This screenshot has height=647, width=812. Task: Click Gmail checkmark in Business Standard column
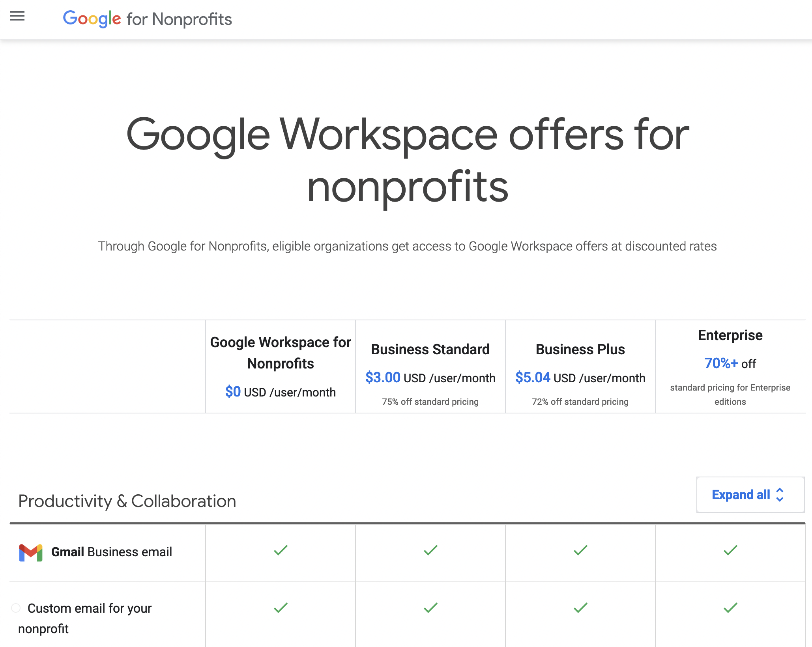click(430, 550)
